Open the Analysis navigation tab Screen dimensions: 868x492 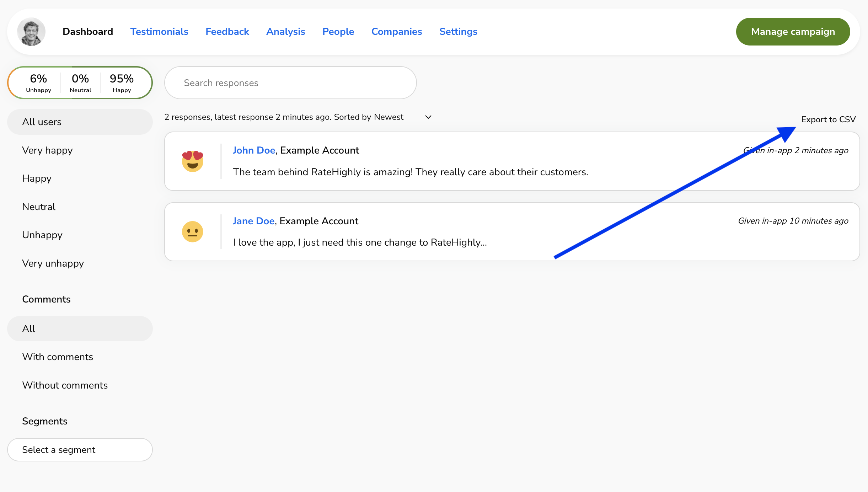point(286,32)
